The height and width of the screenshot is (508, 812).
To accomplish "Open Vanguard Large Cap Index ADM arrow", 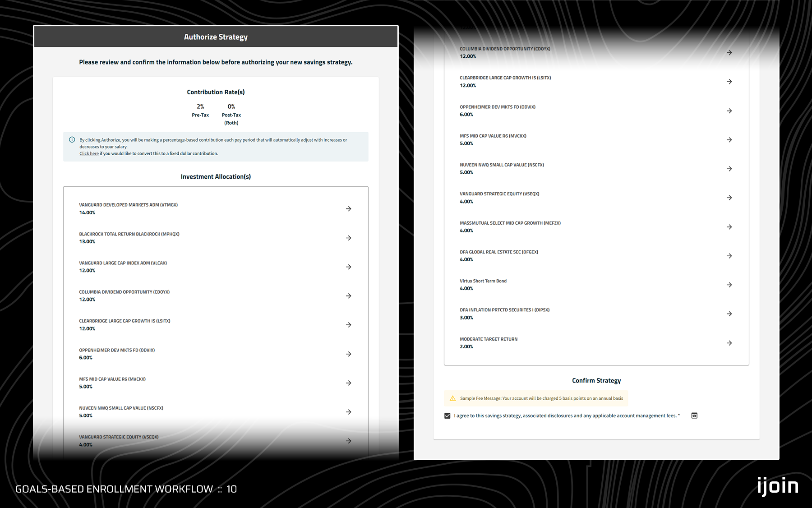I will 348,267.
